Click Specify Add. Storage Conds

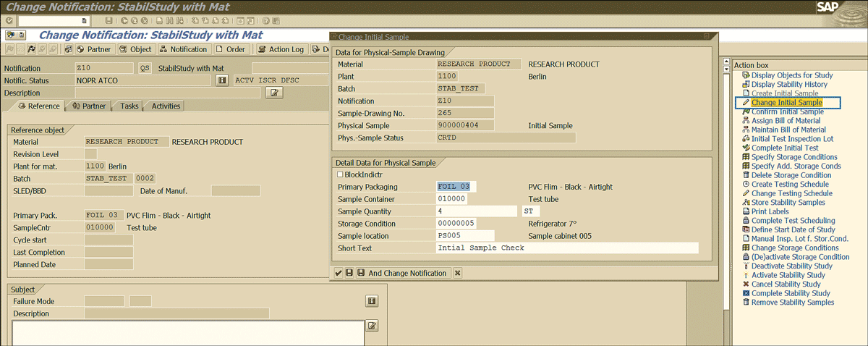(x=796, y=166)
